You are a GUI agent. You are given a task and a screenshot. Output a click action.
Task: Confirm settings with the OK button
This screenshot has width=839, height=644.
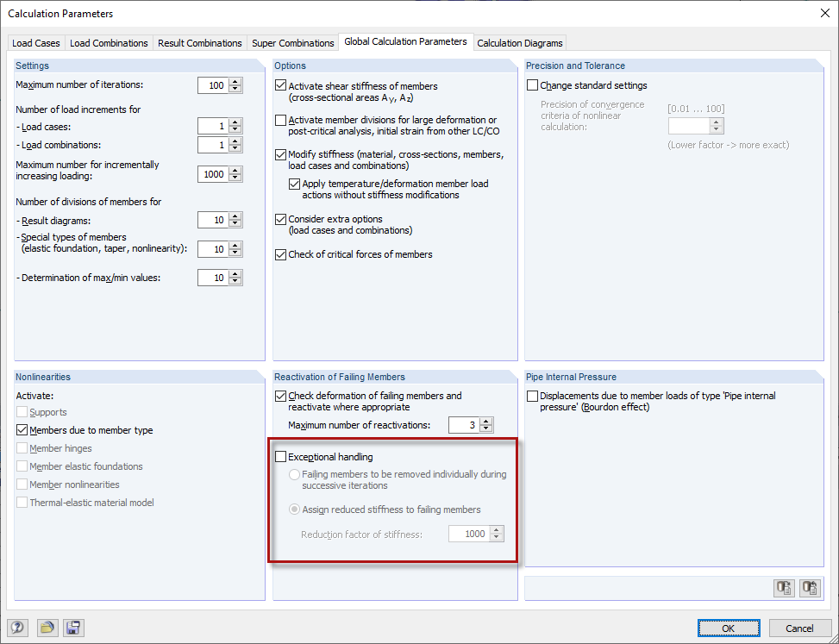click(x=729, y=628)
